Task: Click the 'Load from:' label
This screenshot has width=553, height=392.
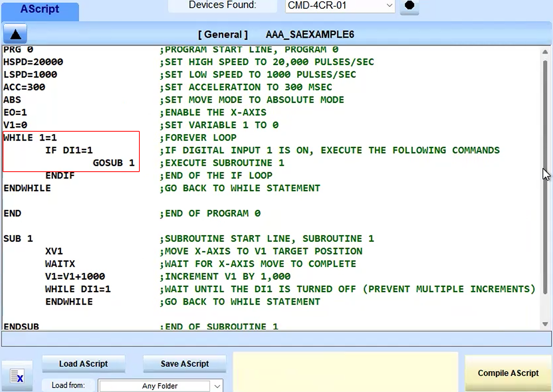Action: (x=68, y=385)
